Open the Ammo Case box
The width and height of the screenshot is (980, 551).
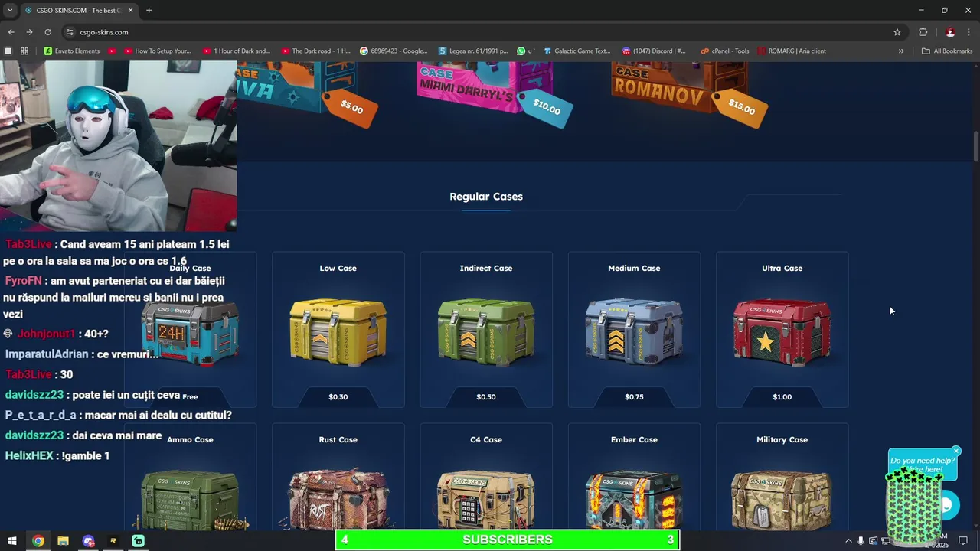(191, 499)
